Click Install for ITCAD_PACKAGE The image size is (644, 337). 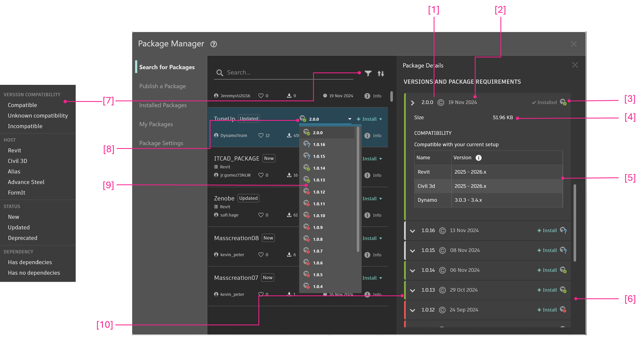pos(369,159)
